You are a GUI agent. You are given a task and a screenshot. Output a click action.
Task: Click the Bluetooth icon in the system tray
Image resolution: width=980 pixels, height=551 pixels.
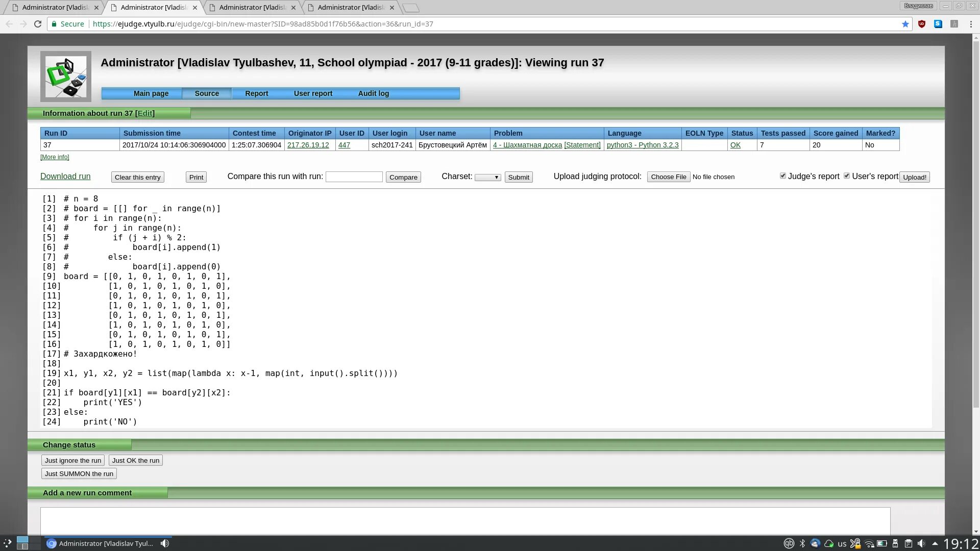(802, 543)
